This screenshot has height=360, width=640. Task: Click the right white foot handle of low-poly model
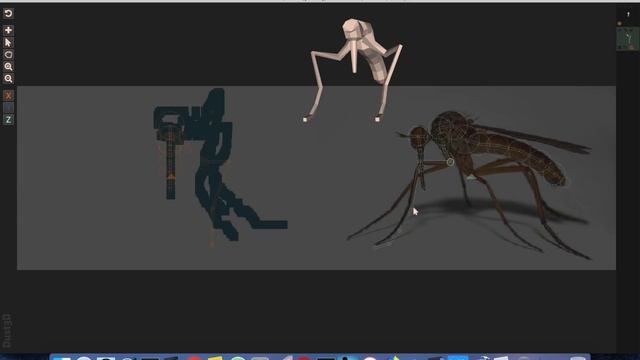377,120
